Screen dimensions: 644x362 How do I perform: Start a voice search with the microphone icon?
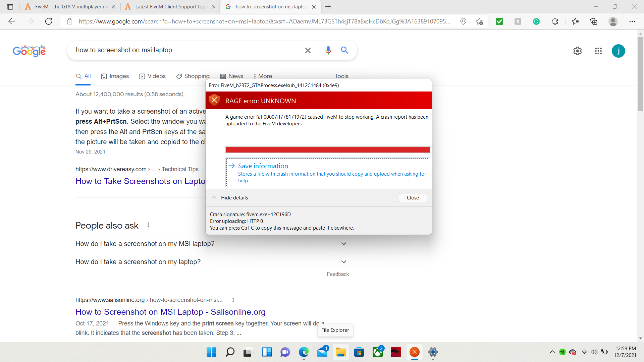click(x=328, y=50)
